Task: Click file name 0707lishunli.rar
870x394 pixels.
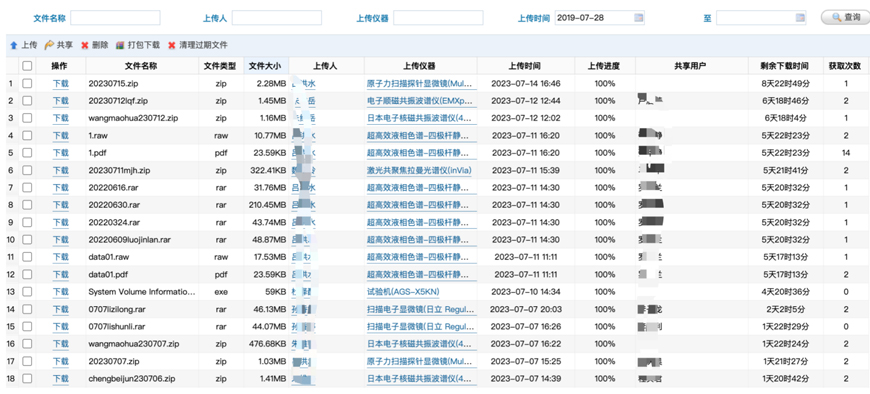Action: tap(117, 327)
